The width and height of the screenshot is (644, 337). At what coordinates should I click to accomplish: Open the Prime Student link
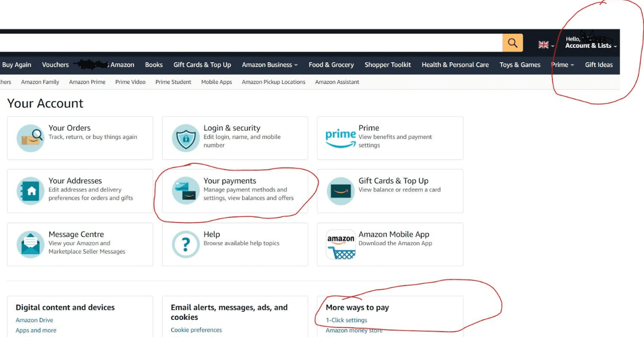coord(173,82)
